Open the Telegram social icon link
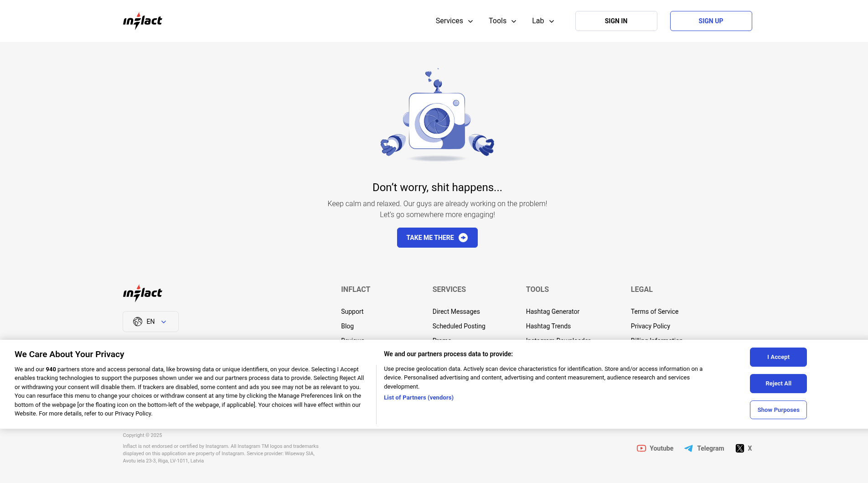This screenshot has height=483, width=868. [x=688, y=448]
